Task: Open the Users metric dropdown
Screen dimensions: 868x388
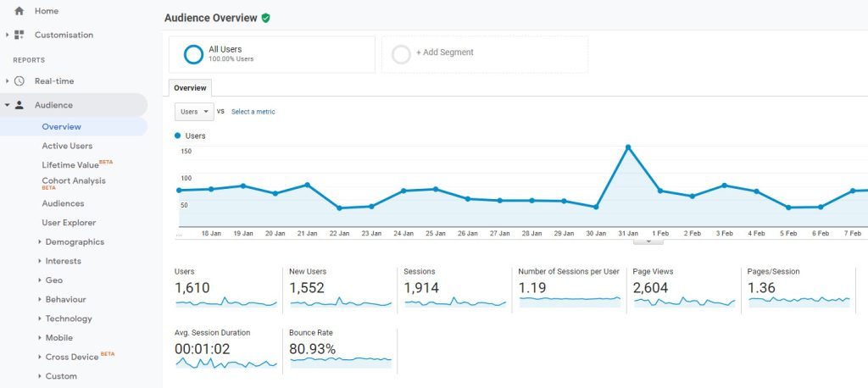Action: (x=194, y=112)
